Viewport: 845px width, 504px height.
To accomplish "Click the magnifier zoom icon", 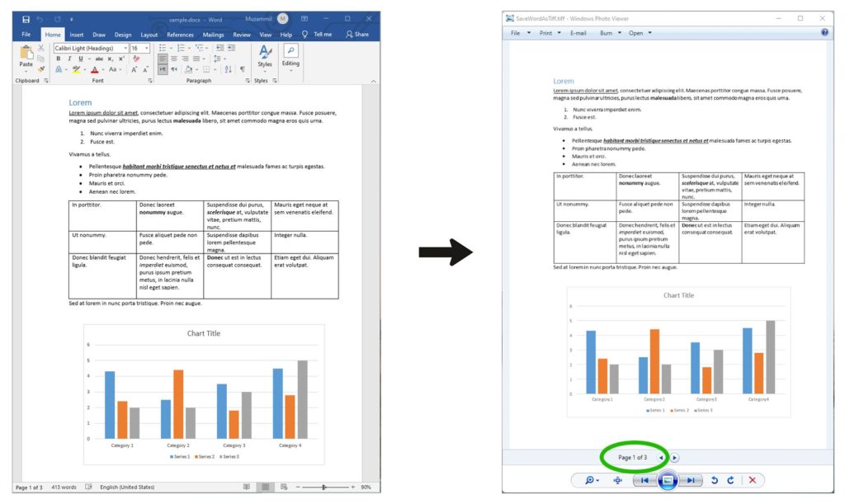I will [x=588, y=480].
